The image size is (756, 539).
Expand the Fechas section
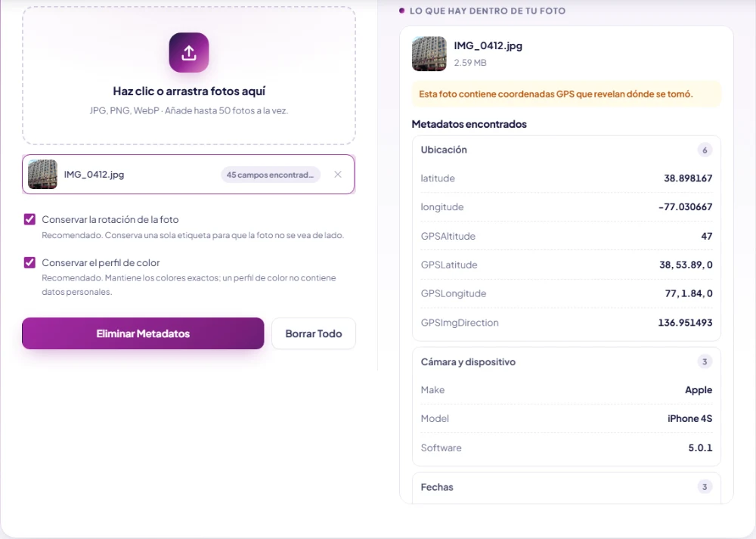pos(566,487)
